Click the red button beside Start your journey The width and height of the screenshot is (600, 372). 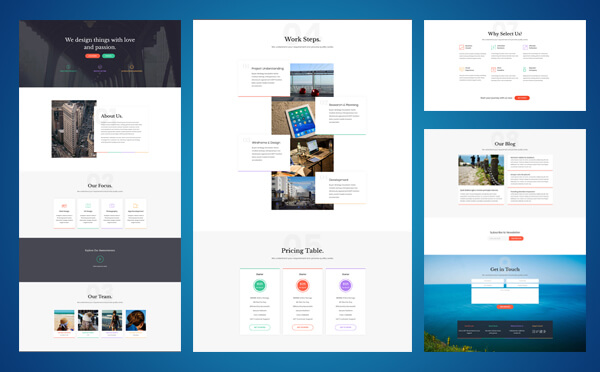(x=522, y=98)
